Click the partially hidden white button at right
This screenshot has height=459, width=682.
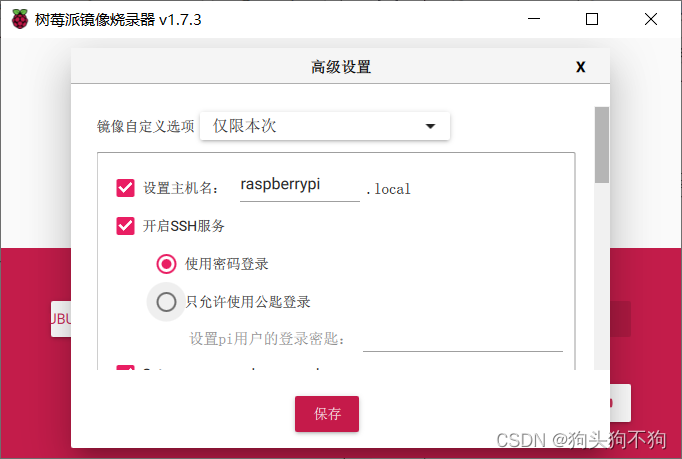[620, 403]
